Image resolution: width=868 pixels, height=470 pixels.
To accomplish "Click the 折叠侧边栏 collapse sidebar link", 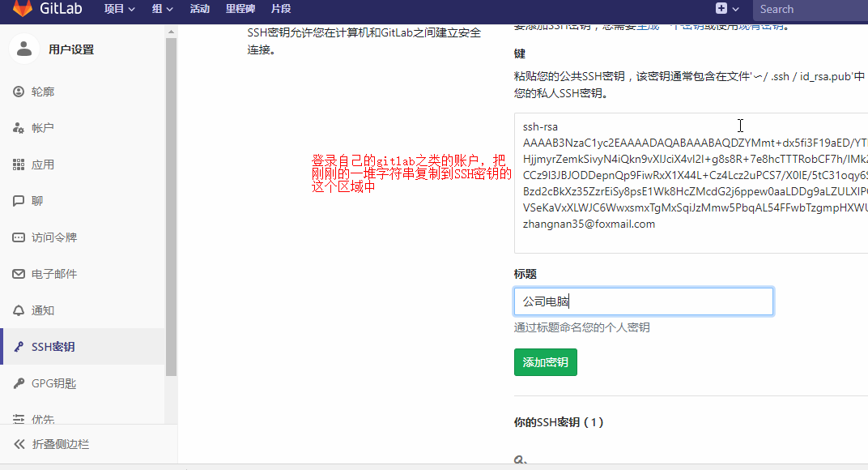I will [x=61, y=444].
